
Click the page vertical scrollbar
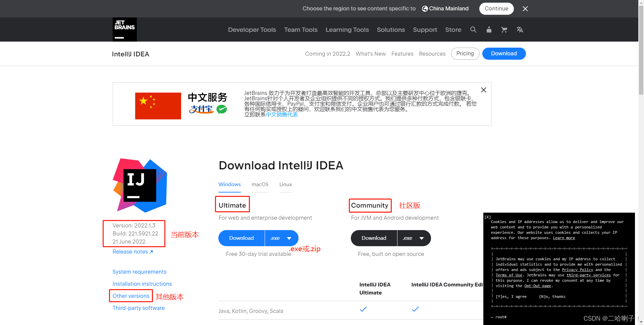point(641,50)
